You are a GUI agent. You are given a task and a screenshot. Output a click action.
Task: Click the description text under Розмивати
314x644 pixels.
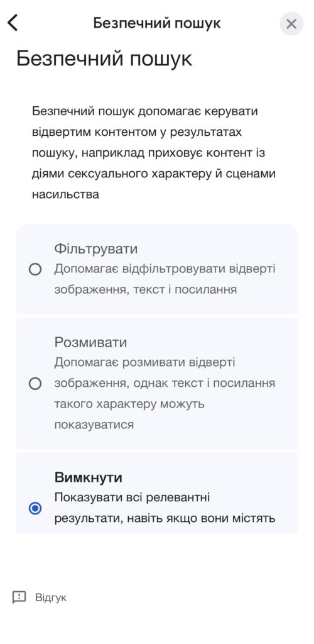[165, 394]
